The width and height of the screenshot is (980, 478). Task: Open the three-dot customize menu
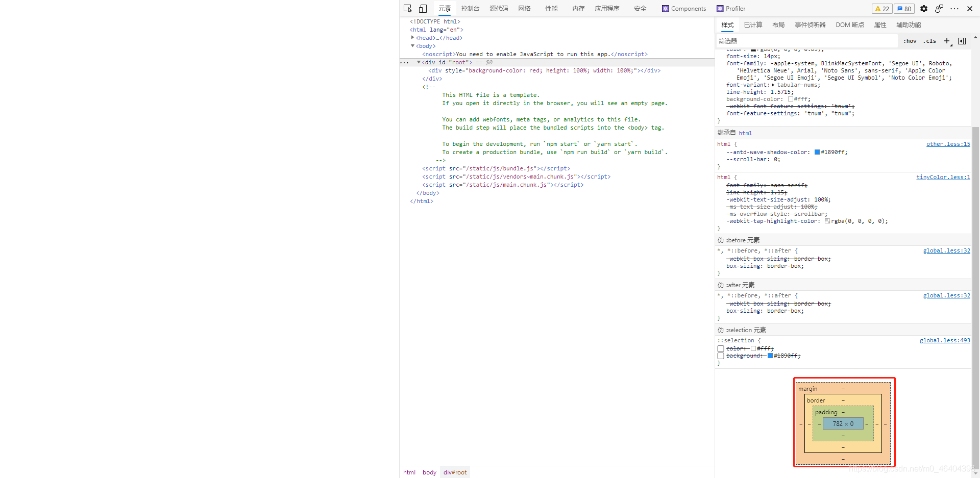(954, 9)
